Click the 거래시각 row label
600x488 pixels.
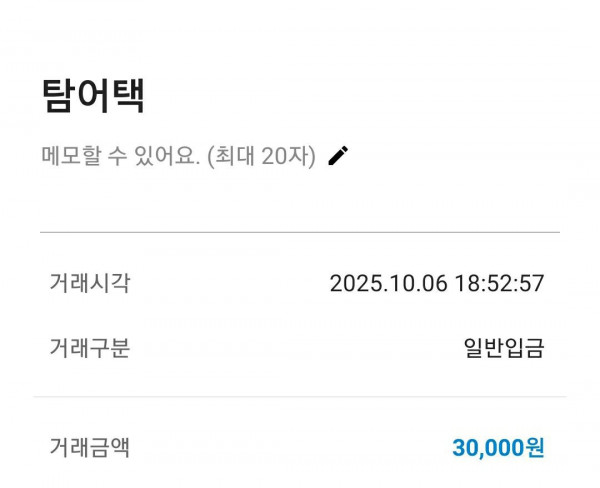[x=89, y=283]
